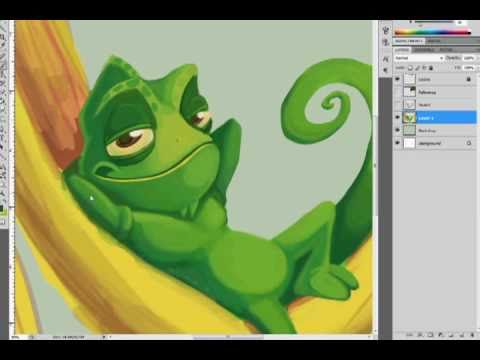Image resolution: width=480 pixels, height=360 pixels.
Task: Select the Layer 1 row
Action: coord(435,117)
